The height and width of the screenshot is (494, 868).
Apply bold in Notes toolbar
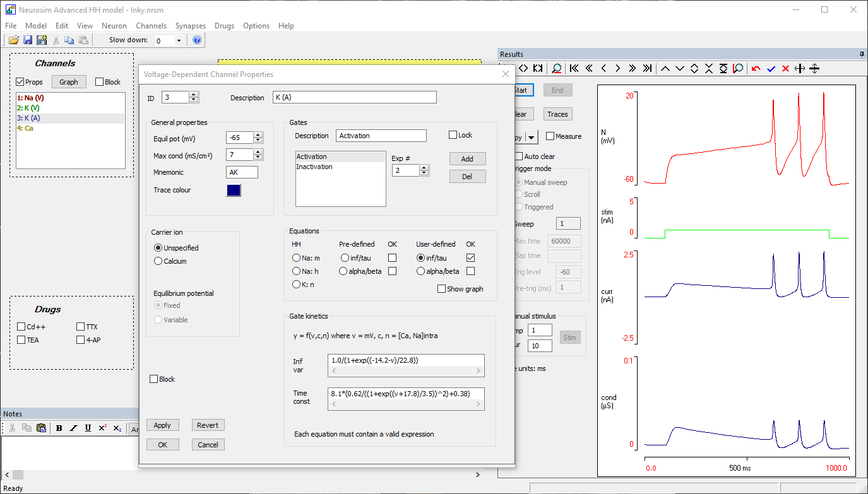[59, 428]
